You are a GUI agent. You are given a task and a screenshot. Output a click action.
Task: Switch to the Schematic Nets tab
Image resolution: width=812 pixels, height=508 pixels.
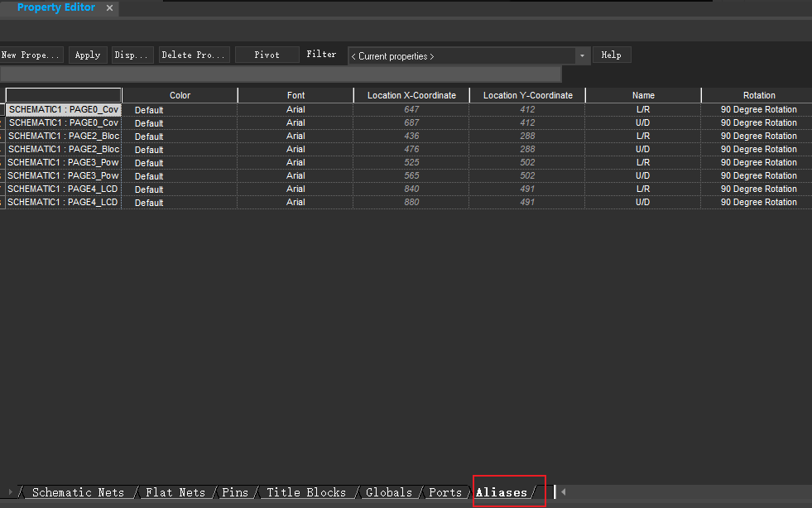78,492
